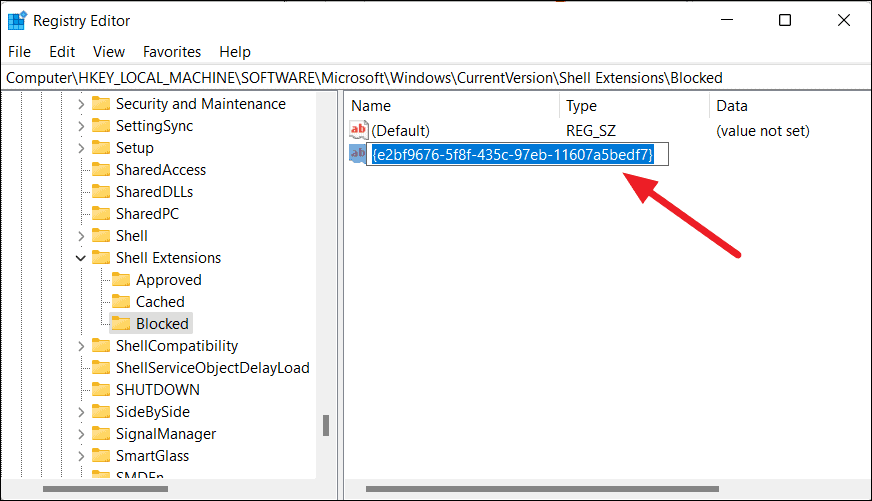Click the Registry Editor app icon in title bar
Viewport: 872px width, 501px height.
tap(17, 21)
